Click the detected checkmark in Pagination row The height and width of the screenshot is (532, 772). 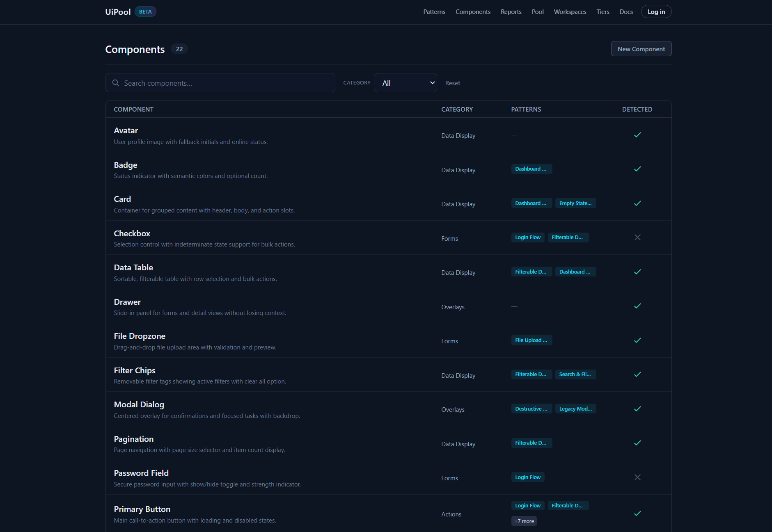(x=637, y=443)
